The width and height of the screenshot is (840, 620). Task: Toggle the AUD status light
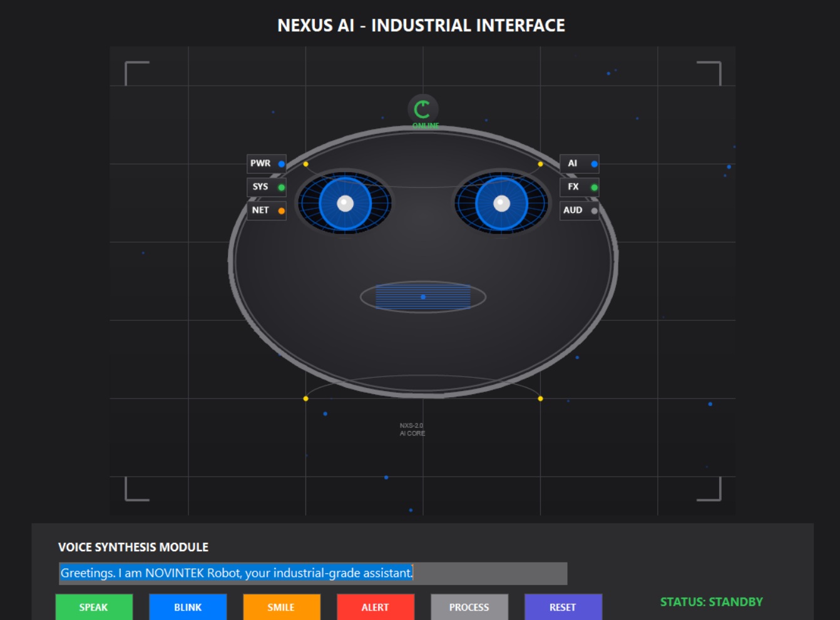point(593,210)
